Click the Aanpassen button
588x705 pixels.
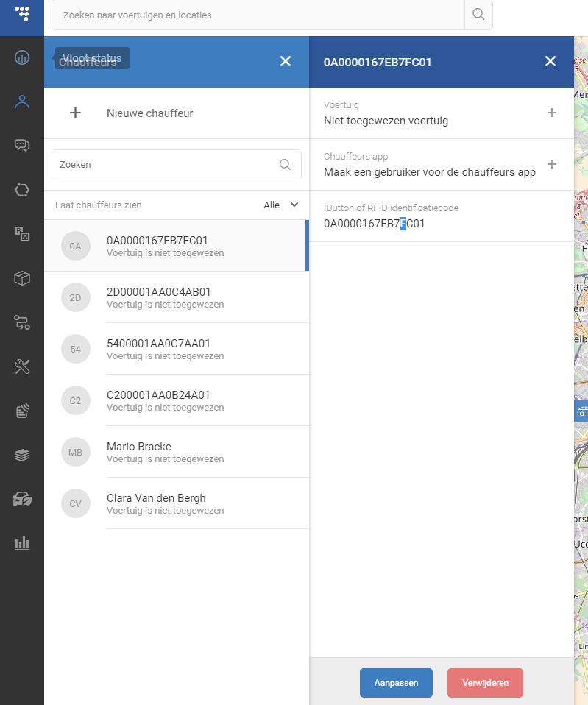click(x=396, y=682)
